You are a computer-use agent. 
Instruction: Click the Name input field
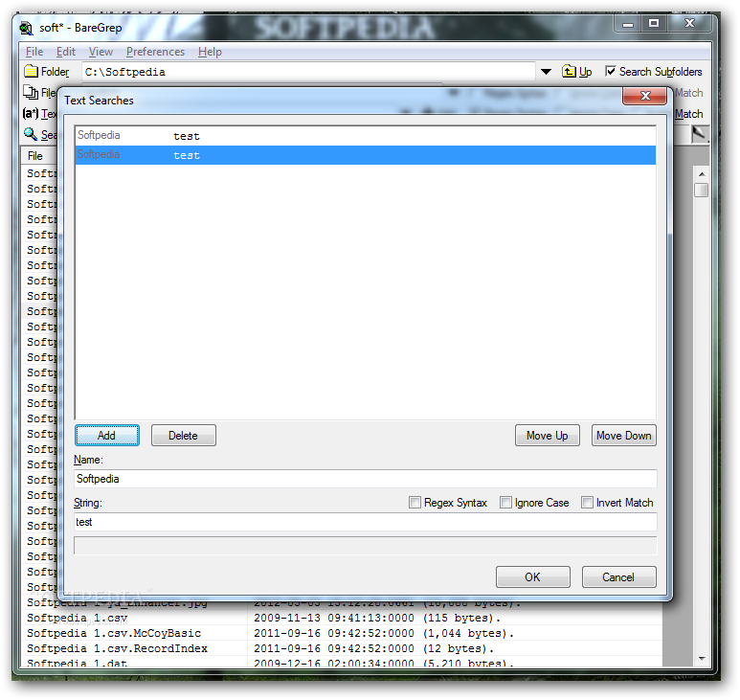pos(366,479)
